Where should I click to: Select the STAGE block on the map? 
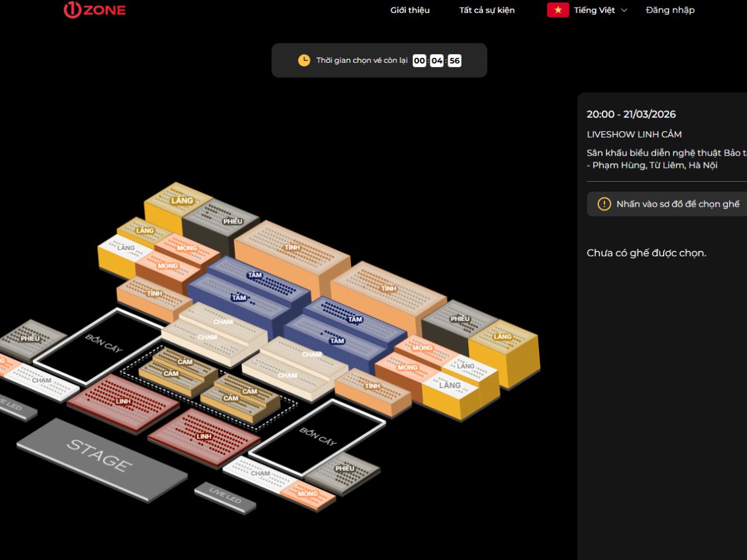[x=101, y=460]
